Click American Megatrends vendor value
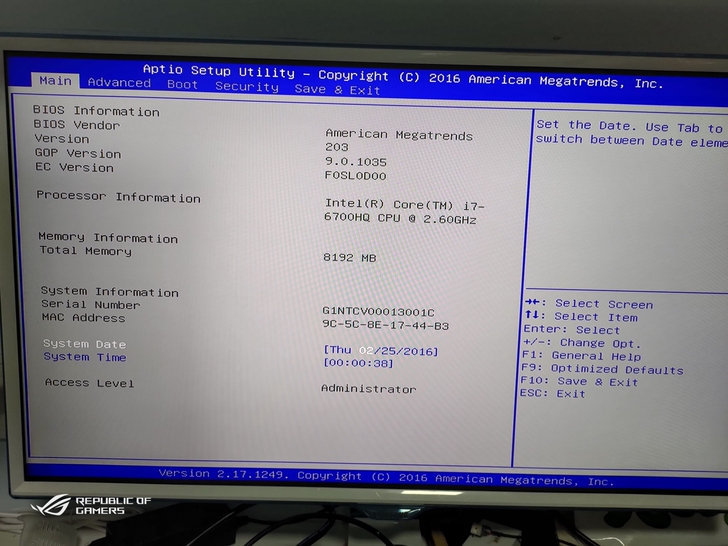 399,135
